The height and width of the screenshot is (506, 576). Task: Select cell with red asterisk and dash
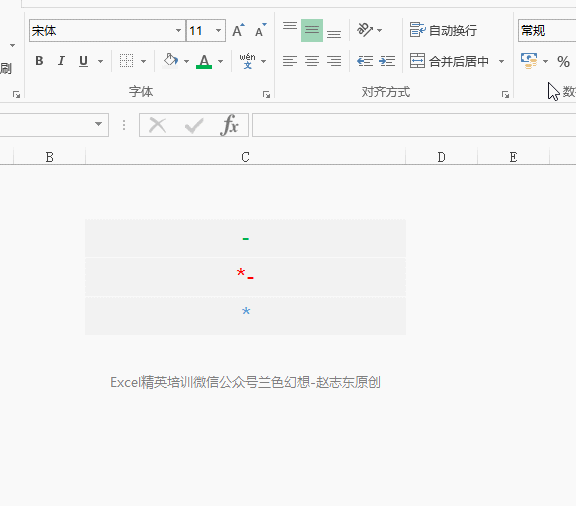(245, 277)
